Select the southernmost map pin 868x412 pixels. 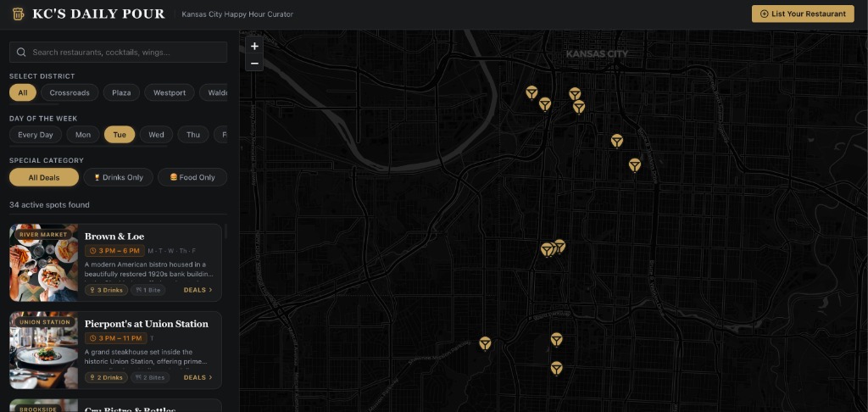556,368
